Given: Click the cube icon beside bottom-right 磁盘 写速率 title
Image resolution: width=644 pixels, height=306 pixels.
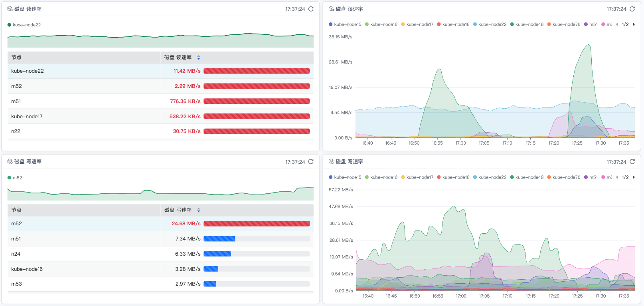Looking at the screenshot, I should coord(331,161).
